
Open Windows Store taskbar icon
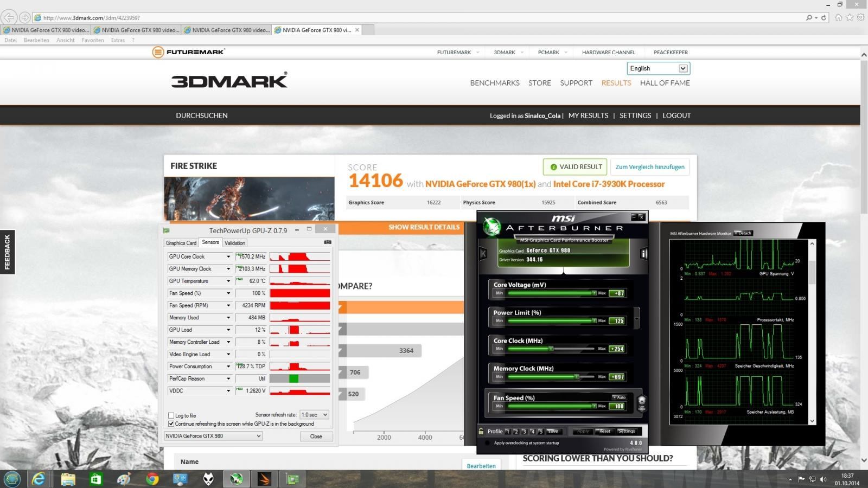click(x=96, y=479)
